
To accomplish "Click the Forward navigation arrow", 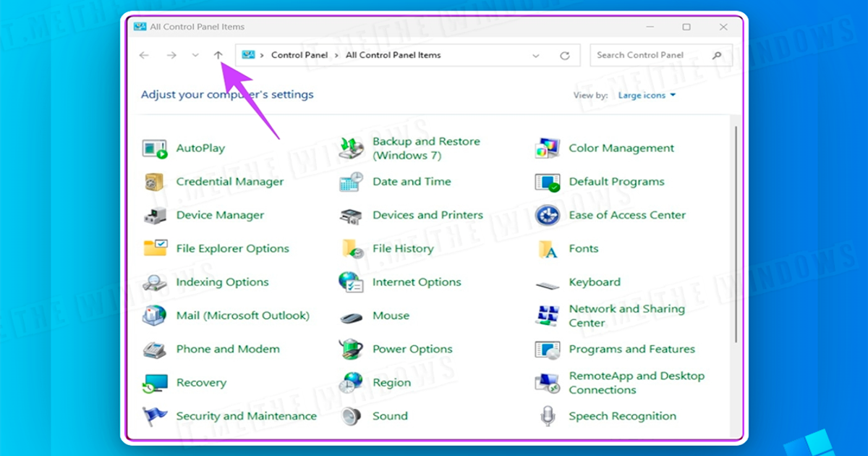I will (x=171, y=56).
